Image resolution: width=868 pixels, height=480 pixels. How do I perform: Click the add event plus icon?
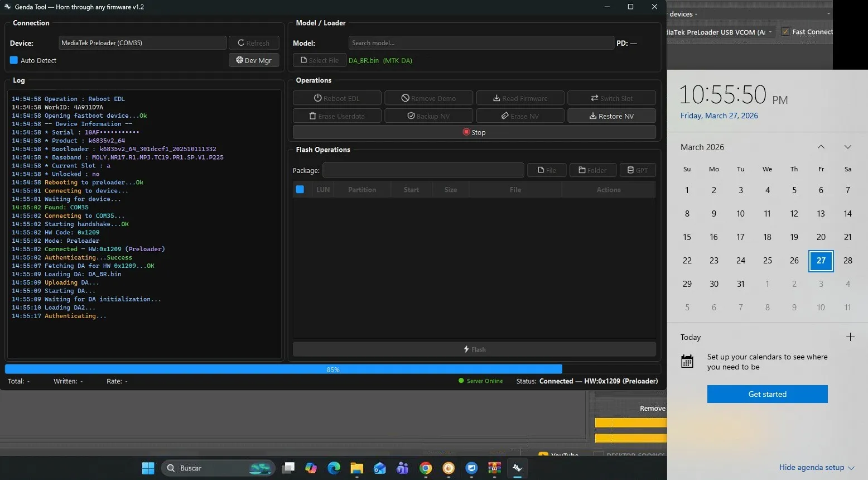tap(850, 337)
